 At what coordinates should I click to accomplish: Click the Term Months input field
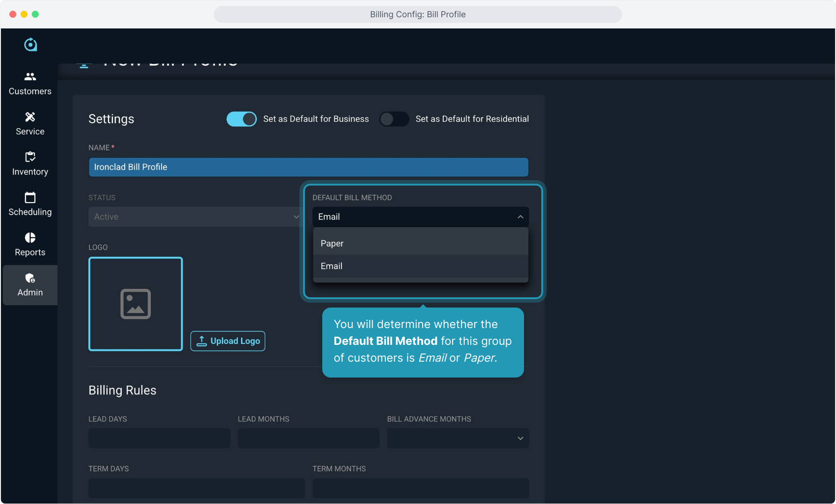click(420, 488)
